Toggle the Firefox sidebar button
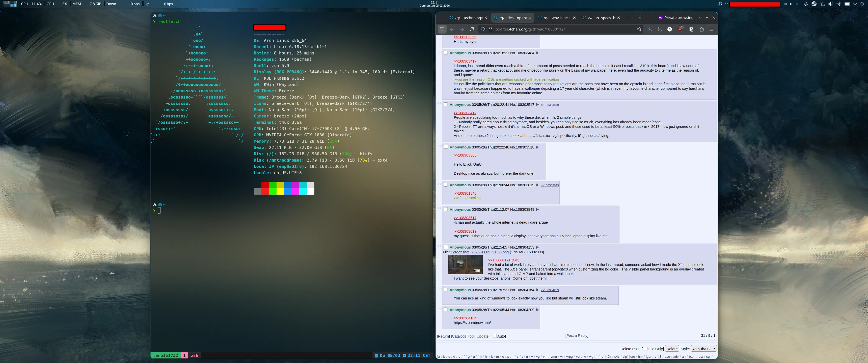This screenshot has width=868, height=363. click(442, 29)
